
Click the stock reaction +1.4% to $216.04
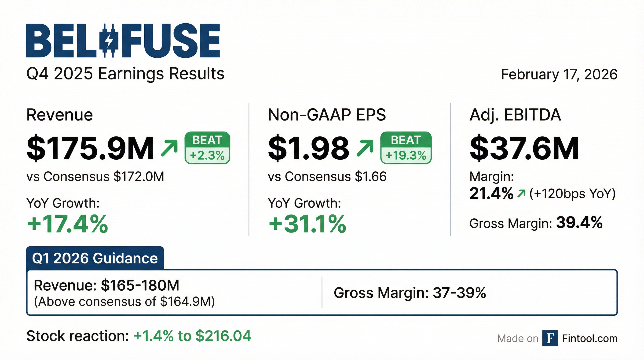192,336
